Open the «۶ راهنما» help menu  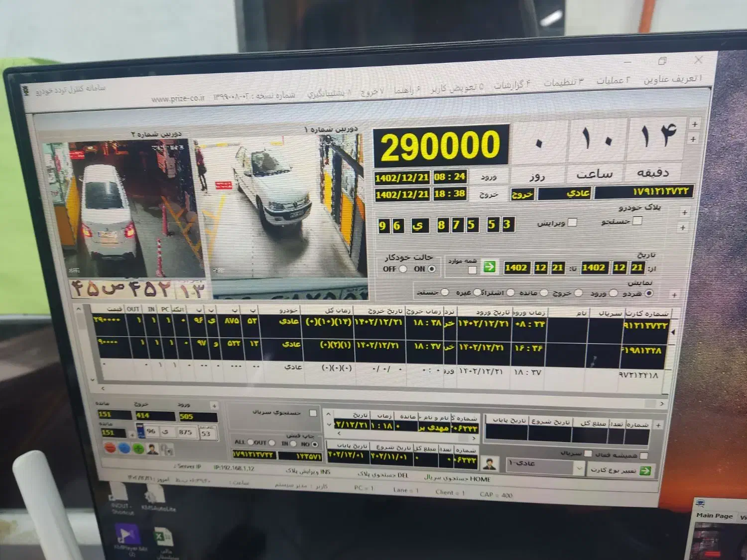point(407,90)
